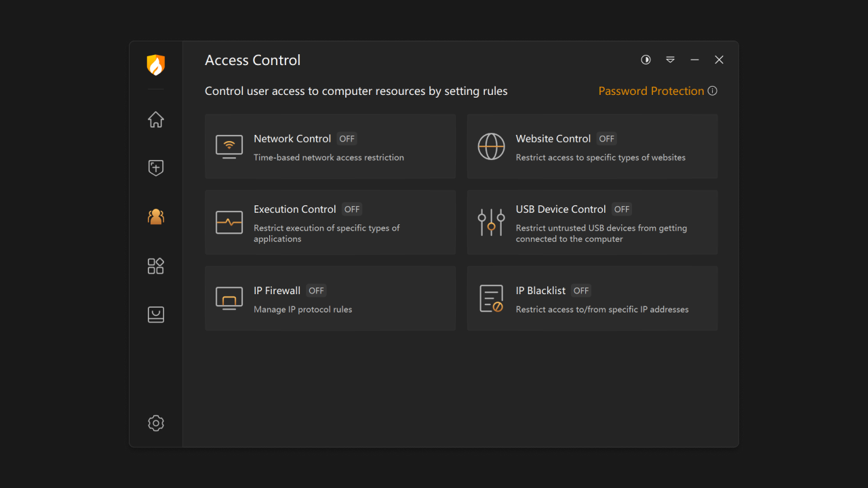Click the info icon beside Password Protection
The width and height of the screenshot is (868, 488).
tap(712, 90)
